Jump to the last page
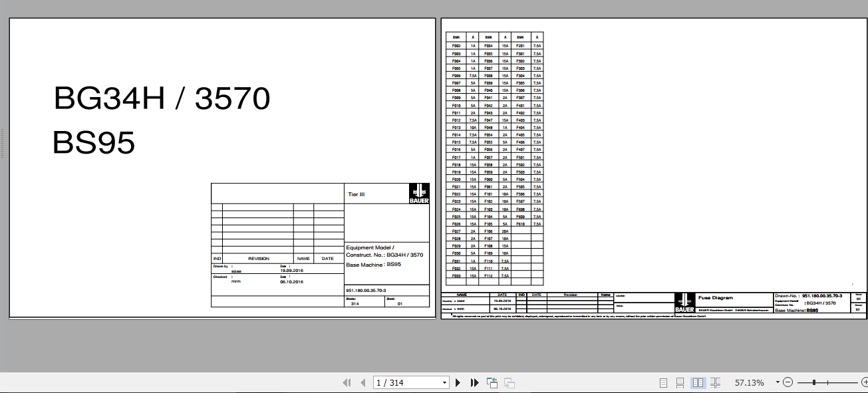Image resolution: width=868 pixels, height=393 pixels. coord(475,382)
